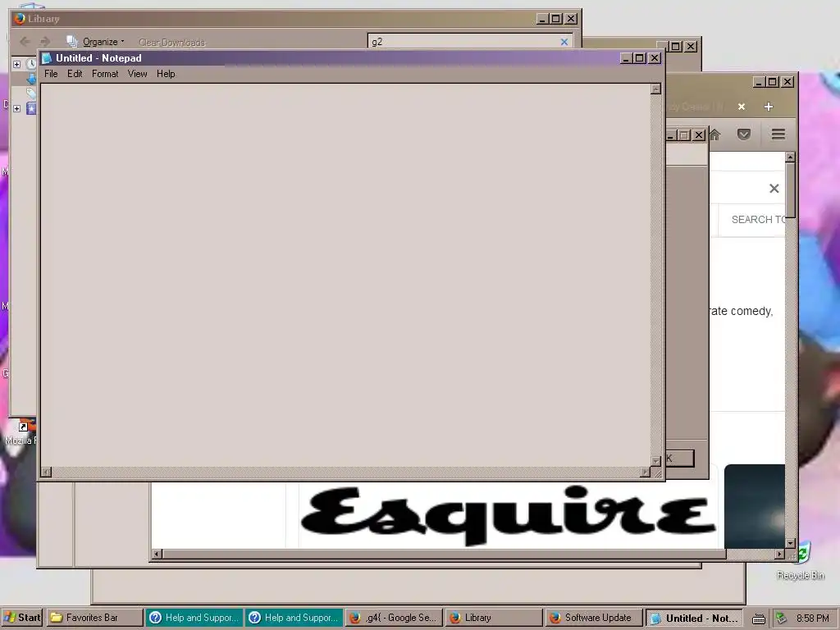Click Firefox horizontal scrollbar left arrow
The width and height of the screenshot is (840, 630).
(157, 554)
